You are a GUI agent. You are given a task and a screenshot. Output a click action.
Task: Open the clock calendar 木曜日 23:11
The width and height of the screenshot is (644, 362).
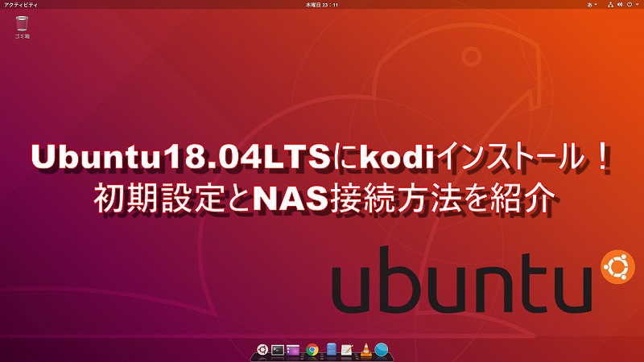321,5
